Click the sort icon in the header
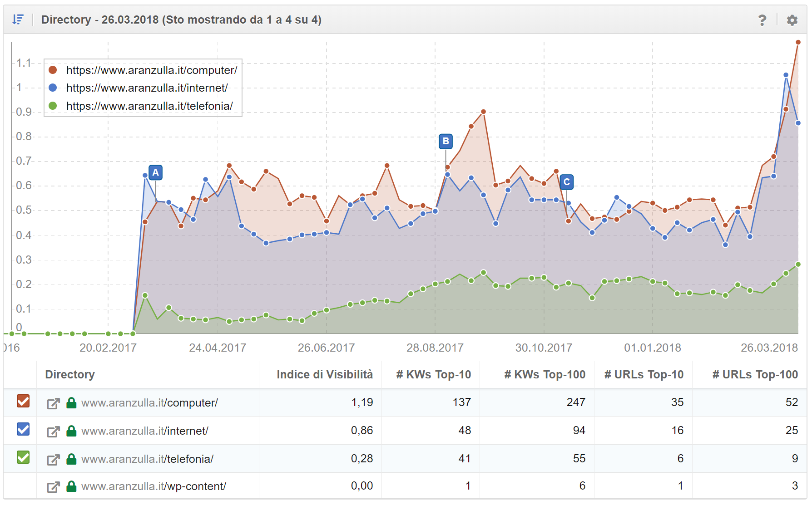The width and height of the screenshot is (812, 505). 18,20
